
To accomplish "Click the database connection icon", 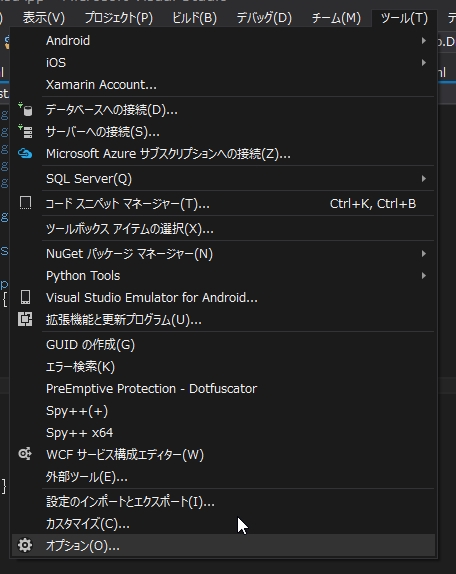I will point(25,109).
